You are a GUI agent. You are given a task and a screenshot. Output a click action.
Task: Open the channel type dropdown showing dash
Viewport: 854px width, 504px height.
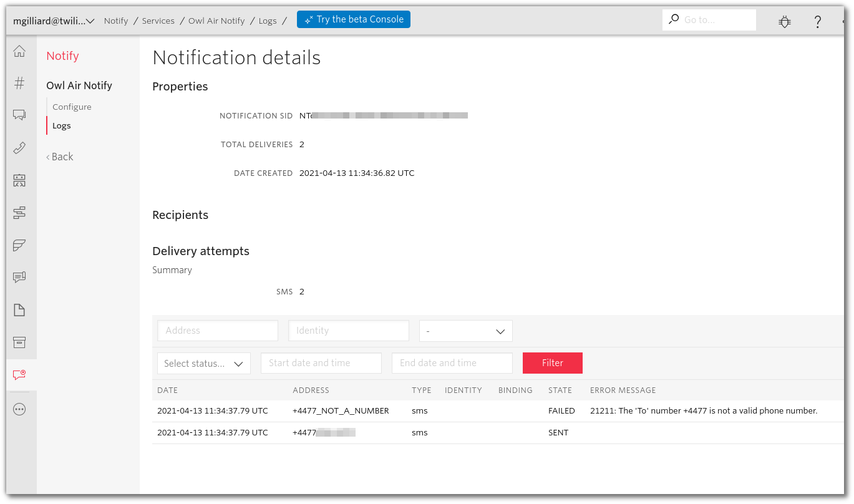[x=466, y=331]
